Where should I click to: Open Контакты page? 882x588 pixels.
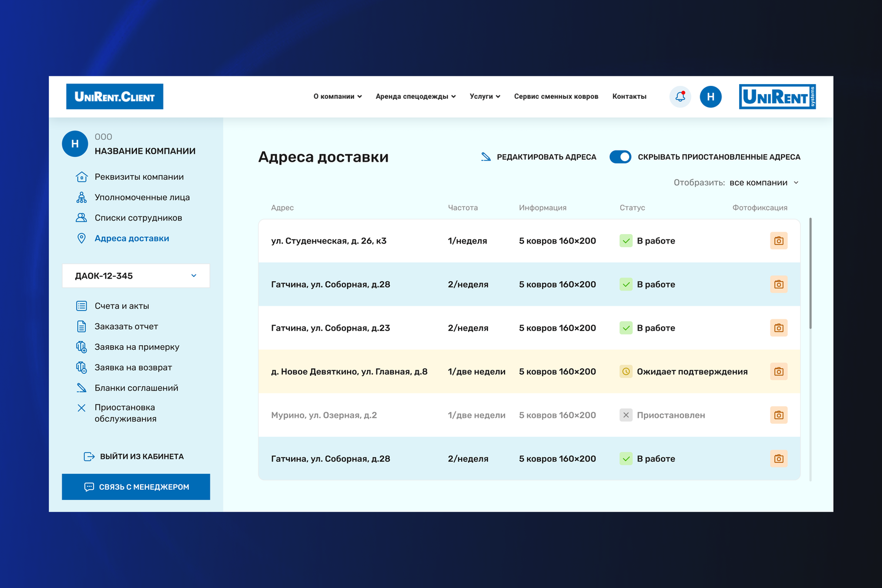pyautogui.click(x=629, y=96)
